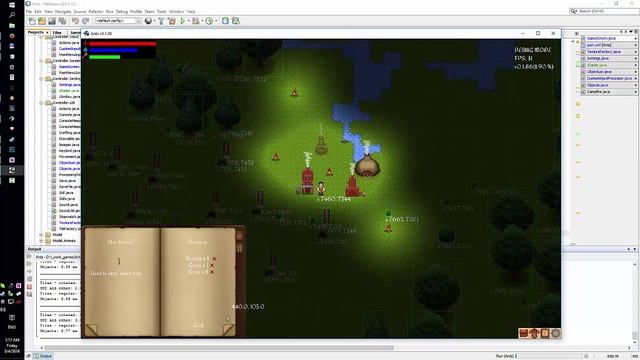Click the Save All toolbar icon
Image resolution: width=640 pixels, height=360 pixels.
pos(62,21)
